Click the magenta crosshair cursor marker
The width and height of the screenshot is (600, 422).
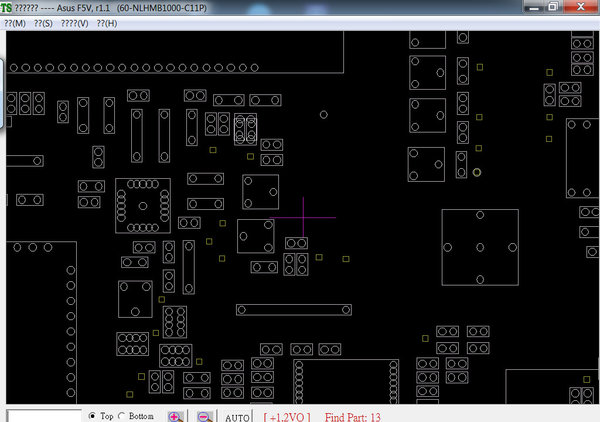tap(303, 217)
